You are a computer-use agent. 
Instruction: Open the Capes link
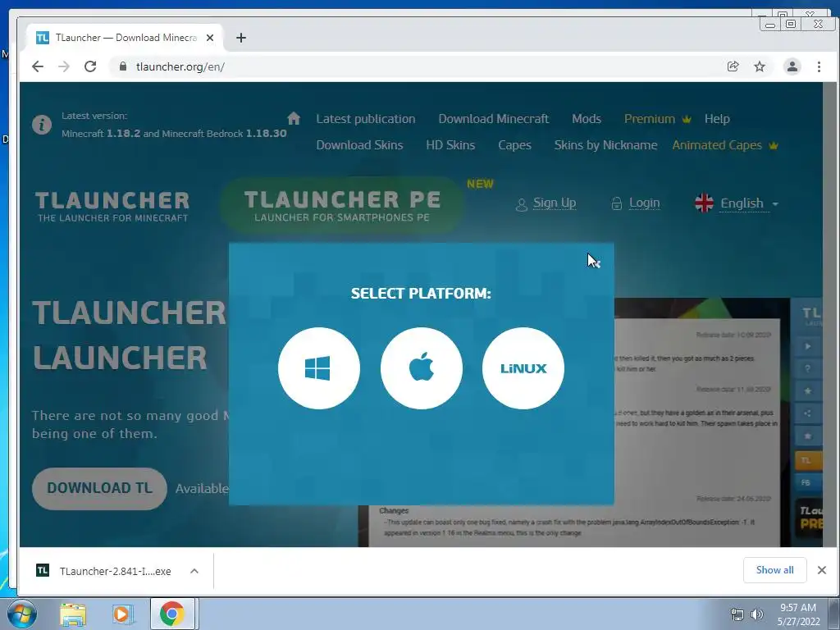(x=514, y=145)
